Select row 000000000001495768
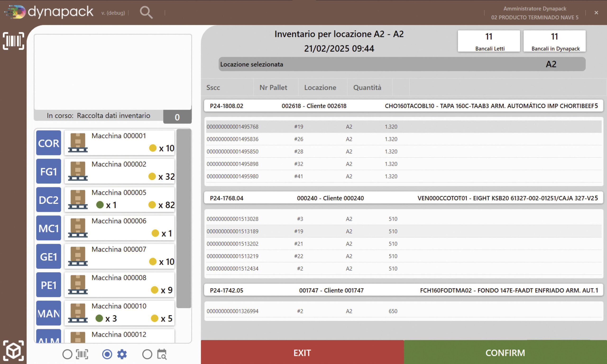This screenshot has width=607, height=364. [404, 127]
